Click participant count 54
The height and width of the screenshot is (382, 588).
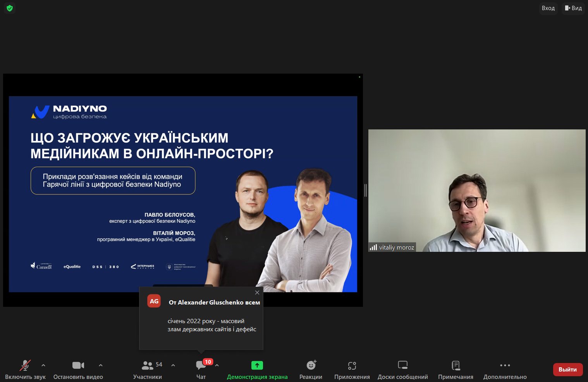(159, 365)
